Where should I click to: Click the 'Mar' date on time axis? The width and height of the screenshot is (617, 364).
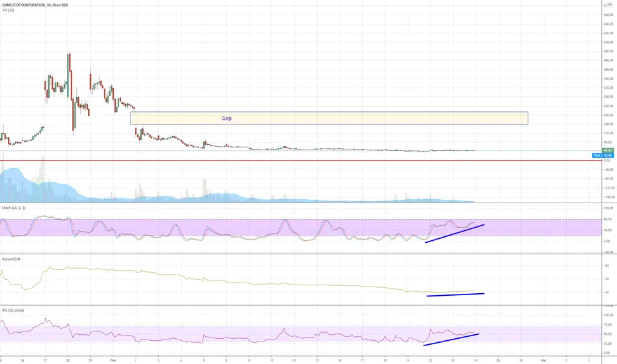click(544, 360)
